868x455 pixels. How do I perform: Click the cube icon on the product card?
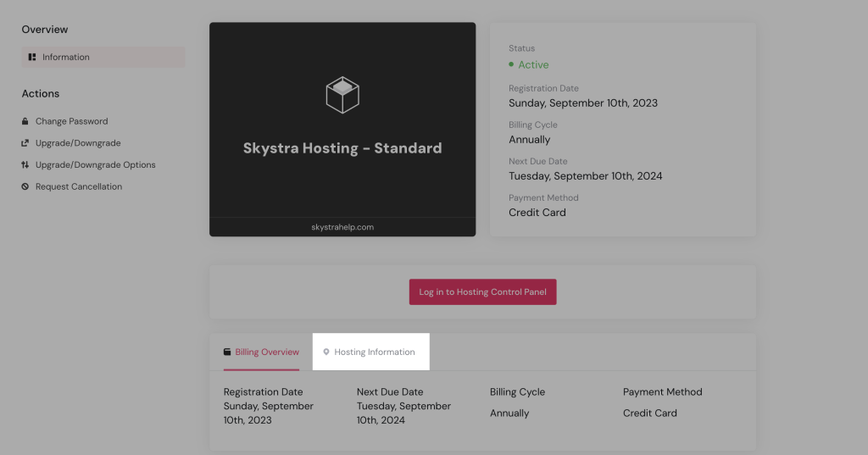(342, 95)
